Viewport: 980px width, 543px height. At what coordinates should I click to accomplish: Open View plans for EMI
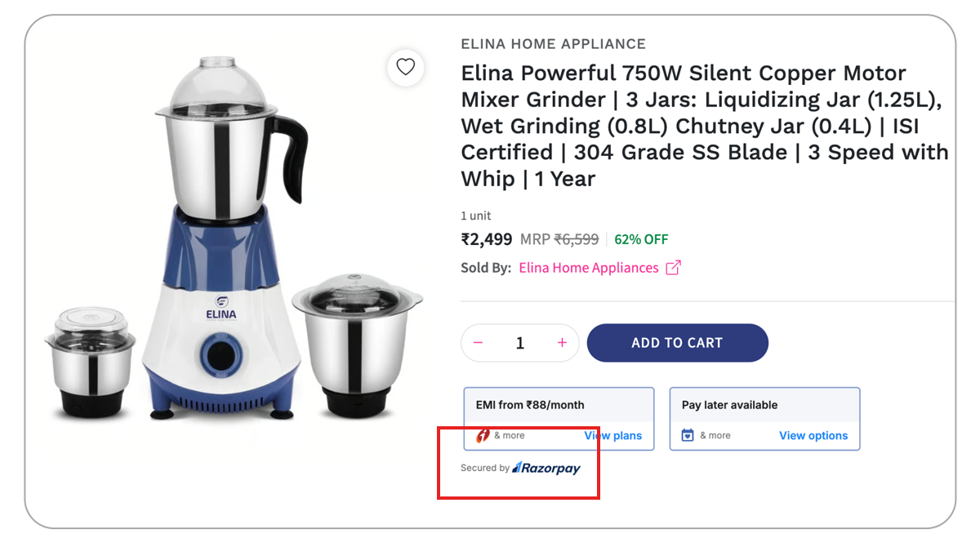click(x=613, y=435)
